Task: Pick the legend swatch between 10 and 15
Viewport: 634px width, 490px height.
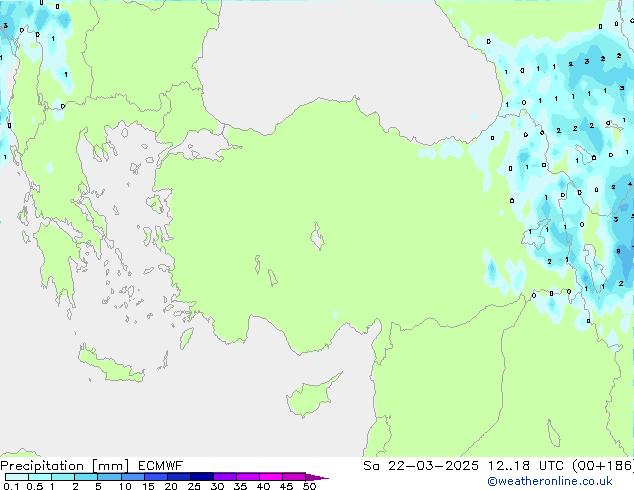Action: click(x=132, y=477)
